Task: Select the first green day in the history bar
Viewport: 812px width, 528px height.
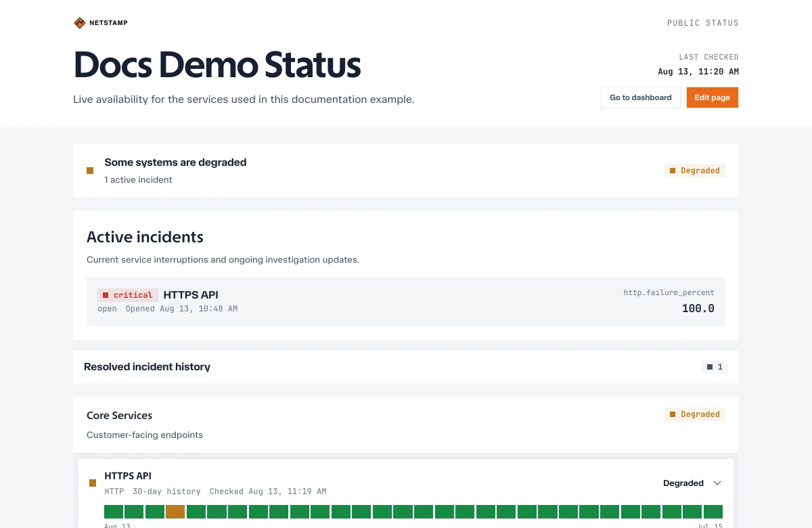Action: pyautogui.click(x=114, y=512)
